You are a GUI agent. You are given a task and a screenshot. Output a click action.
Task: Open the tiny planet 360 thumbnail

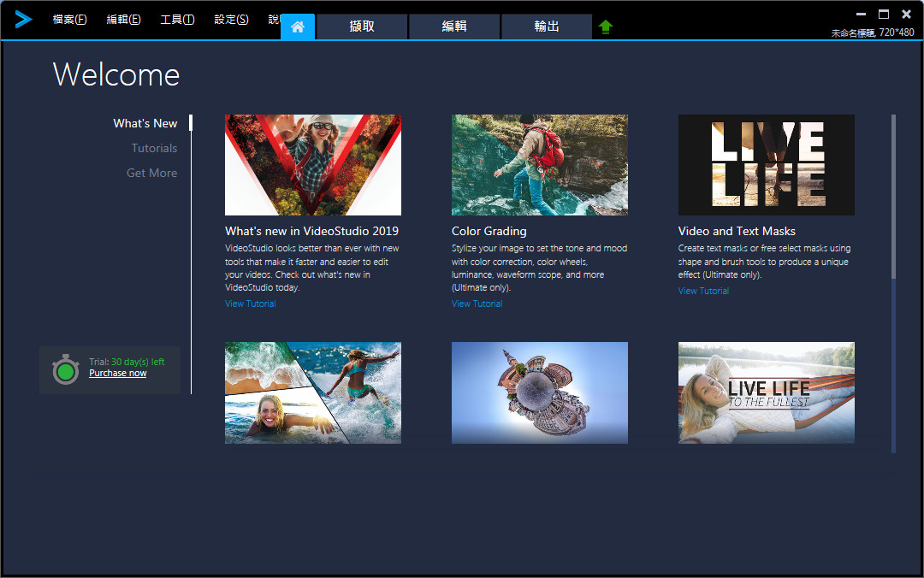coord(540,393)
